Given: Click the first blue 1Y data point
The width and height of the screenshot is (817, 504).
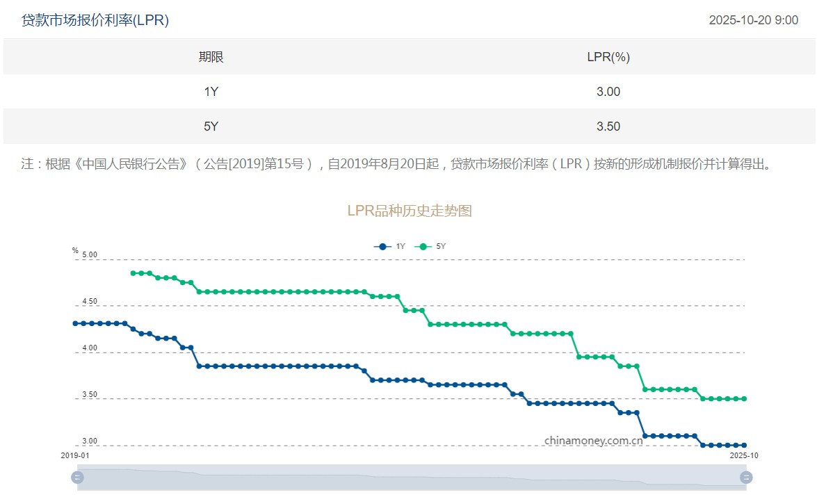Looking at the screenshot, I should [75, 323].
